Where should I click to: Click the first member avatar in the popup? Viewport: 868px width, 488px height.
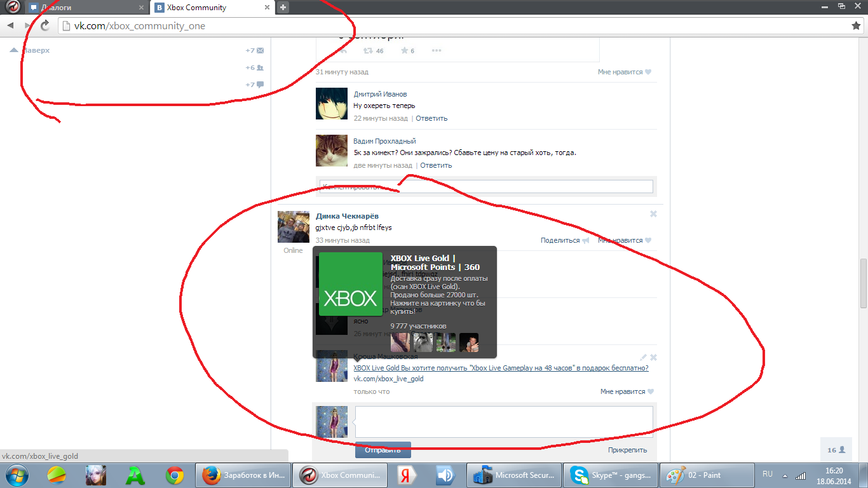point(400,342)
